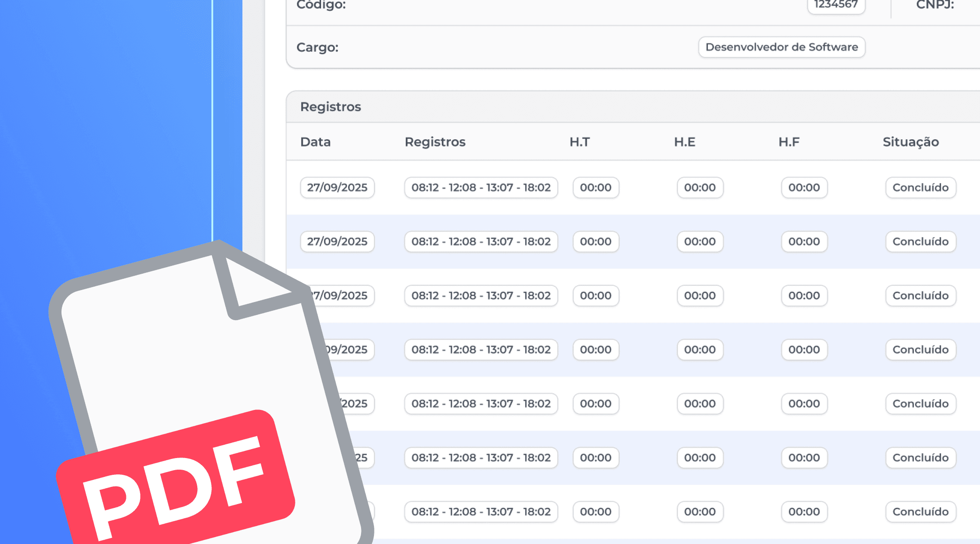The width and height of the screenshot is (980, 544).
Task: Click the first row Concluído status badge
Action: (x=920, y=187)
